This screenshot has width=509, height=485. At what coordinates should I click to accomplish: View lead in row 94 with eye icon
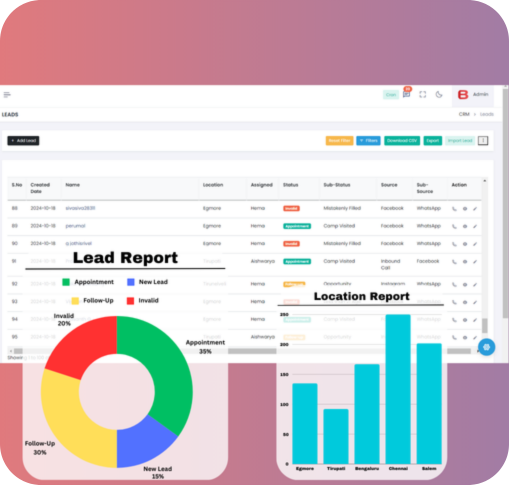[x=465, y=320]
